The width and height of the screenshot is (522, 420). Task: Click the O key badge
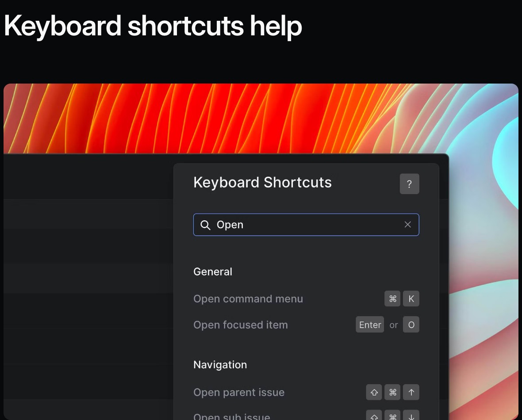[x=411, y=325]
